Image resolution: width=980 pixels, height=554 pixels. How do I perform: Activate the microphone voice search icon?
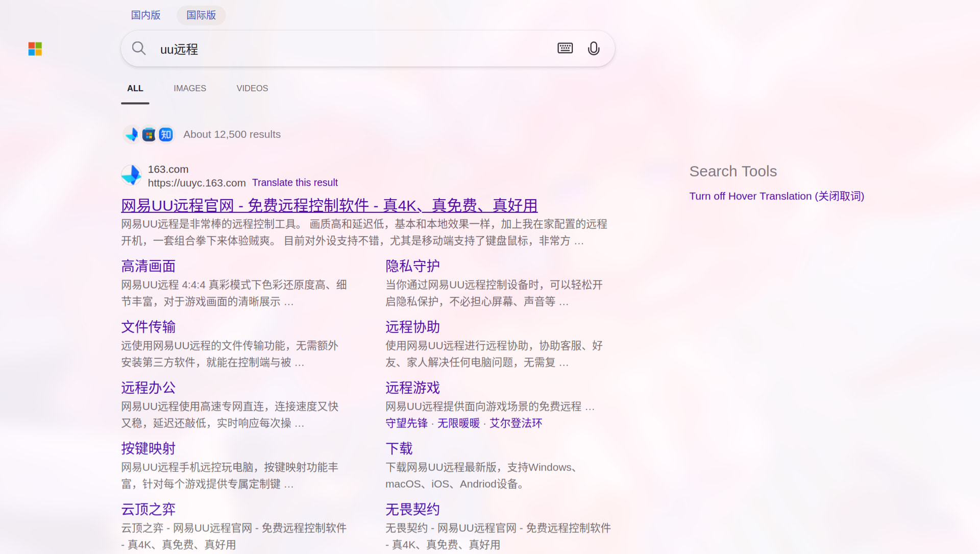(594, 49)
